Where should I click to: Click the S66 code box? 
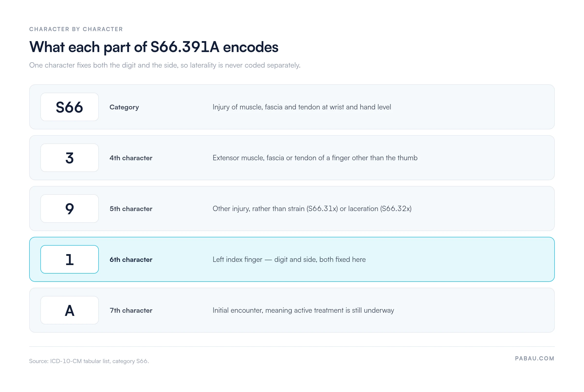[70, 107]
